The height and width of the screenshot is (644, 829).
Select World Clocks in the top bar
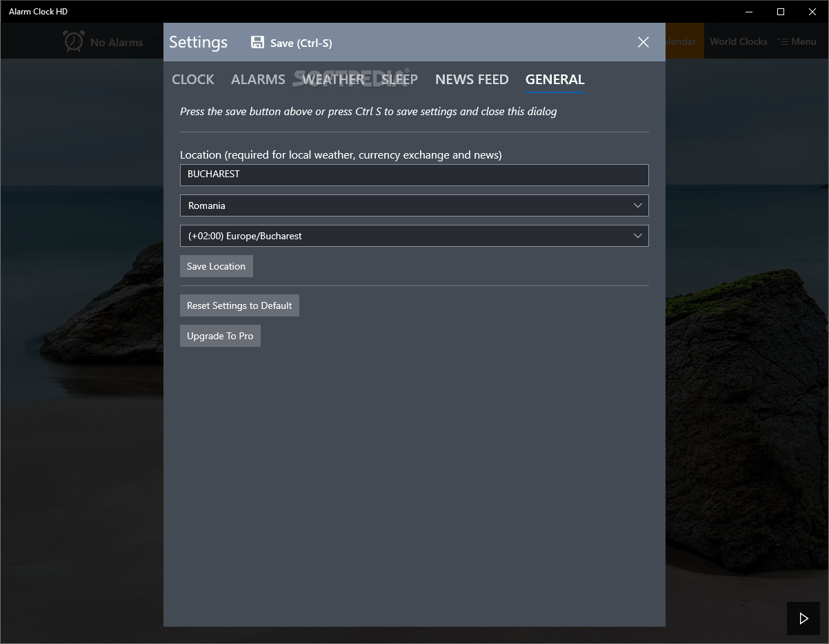pyautogui.click(x=738, y=41)
